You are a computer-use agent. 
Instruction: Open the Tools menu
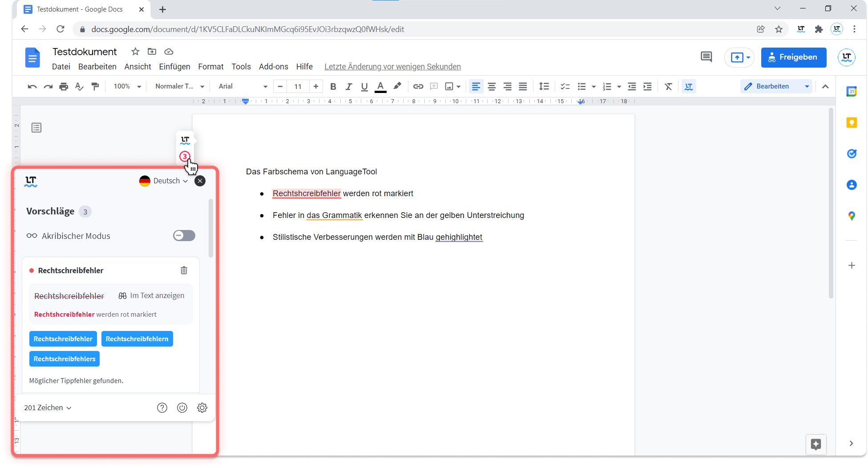pyautogui.click(x=241, y=66)
